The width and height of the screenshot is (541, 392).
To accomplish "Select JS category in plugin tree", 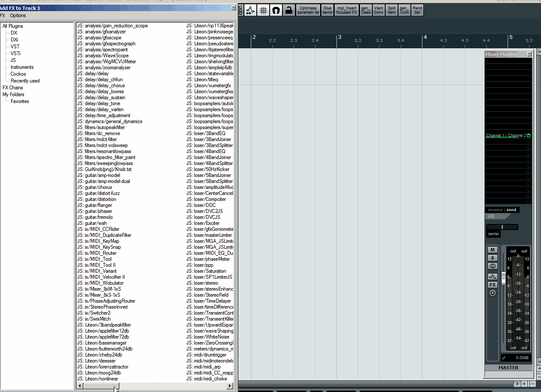I will coord(13,60).
